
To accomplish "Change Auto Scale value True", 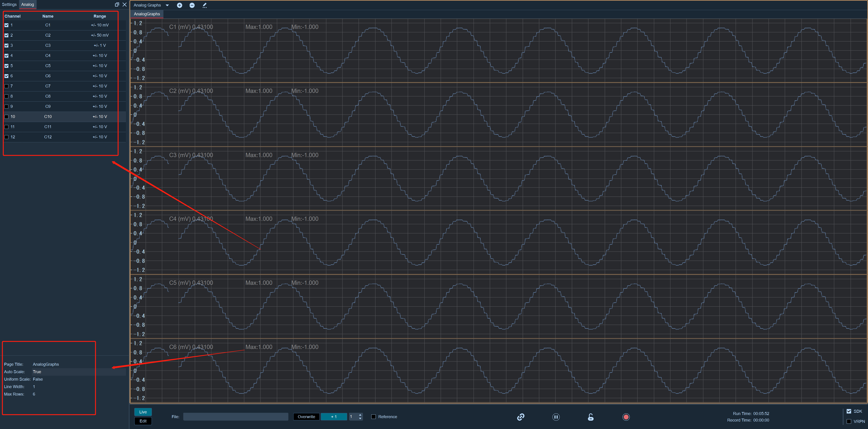I will pyautogui.click(x=37, y=372).
